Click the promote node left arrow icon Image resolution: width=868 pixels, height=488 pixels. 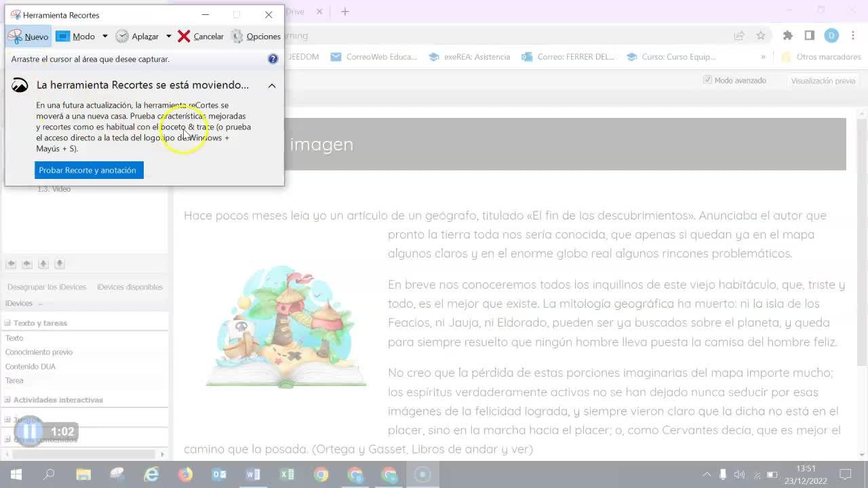11,264
